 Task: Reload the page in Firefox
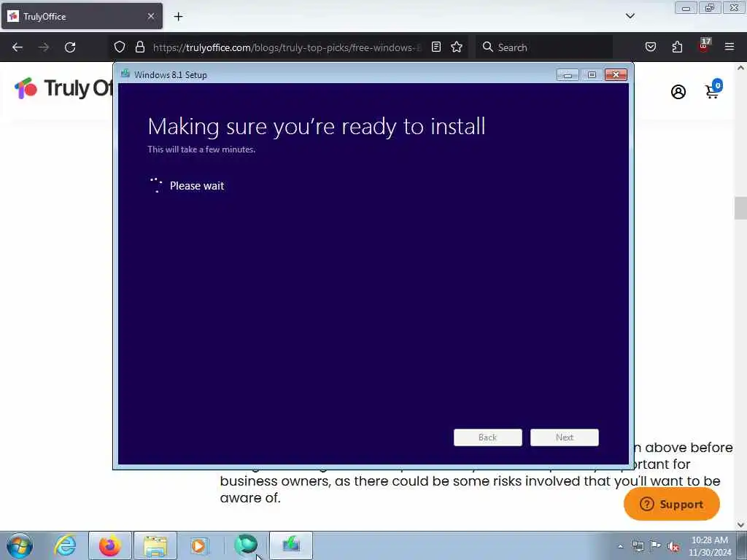click(70, 47)
